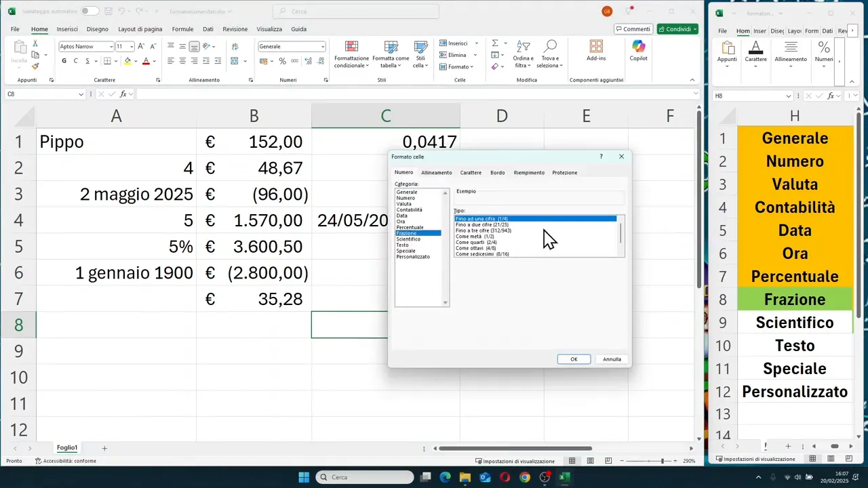Click the Cut scissors icon
Image resolution: width=868 pixels, height=488 pixels.
pyautogui.click(x=35, y=43)
